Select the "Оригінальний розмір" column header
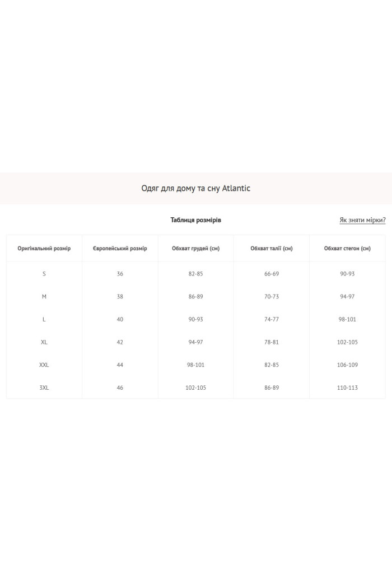392x588 pixels. coord(44,248)
